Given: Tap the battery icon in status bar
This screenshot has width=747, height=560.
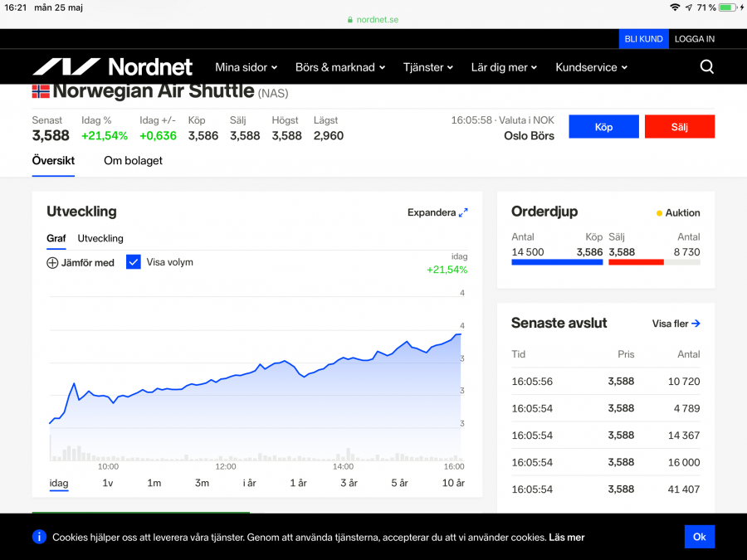Looking at the screenshot, I should [728, 7].
